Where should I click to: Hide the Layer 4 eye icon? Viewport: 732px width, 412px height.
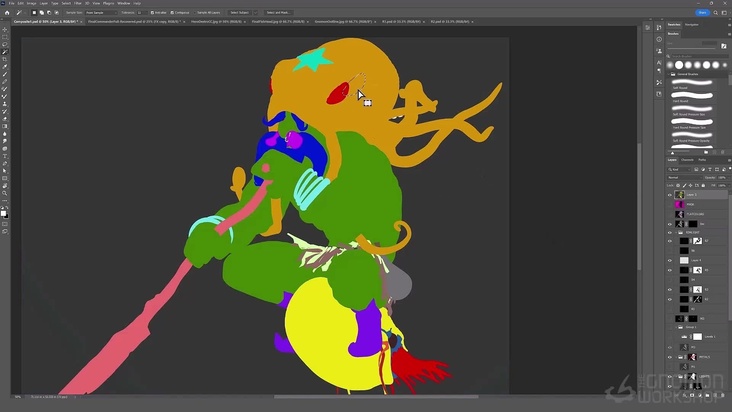point(669,260)
